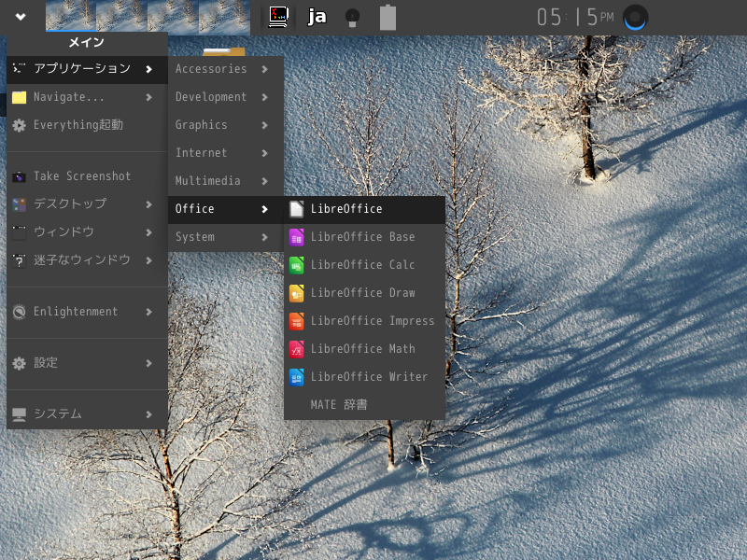
Task: Click the terminal icon in the top shelf
Action: coord(278,17)
